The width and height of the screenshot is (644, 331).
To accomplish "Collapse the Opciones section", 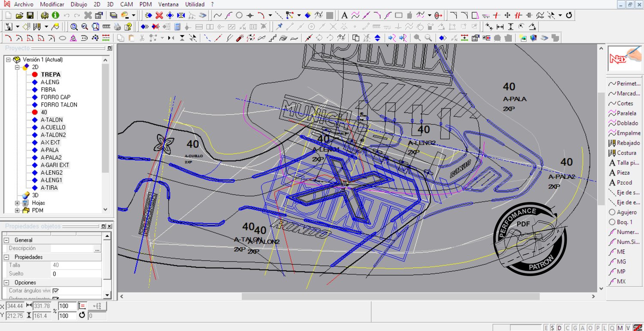I will click(6, 282).
